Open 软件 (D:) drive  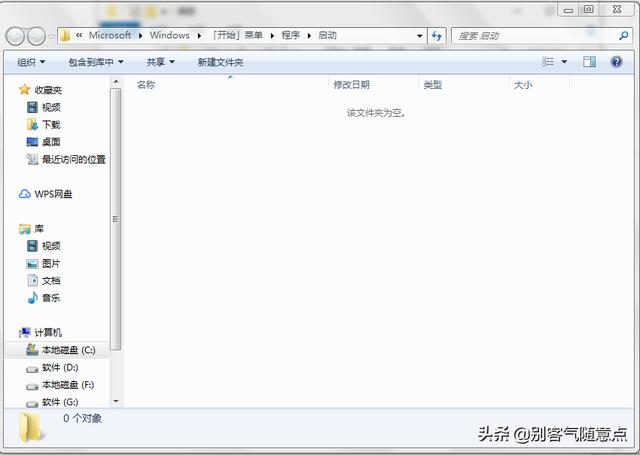coord(52,367)
